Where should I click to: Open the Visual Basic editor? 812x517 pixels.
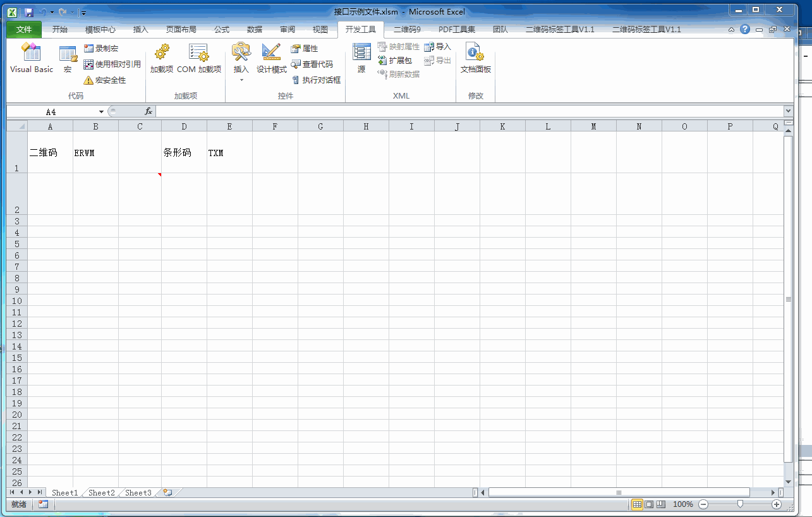32,58
